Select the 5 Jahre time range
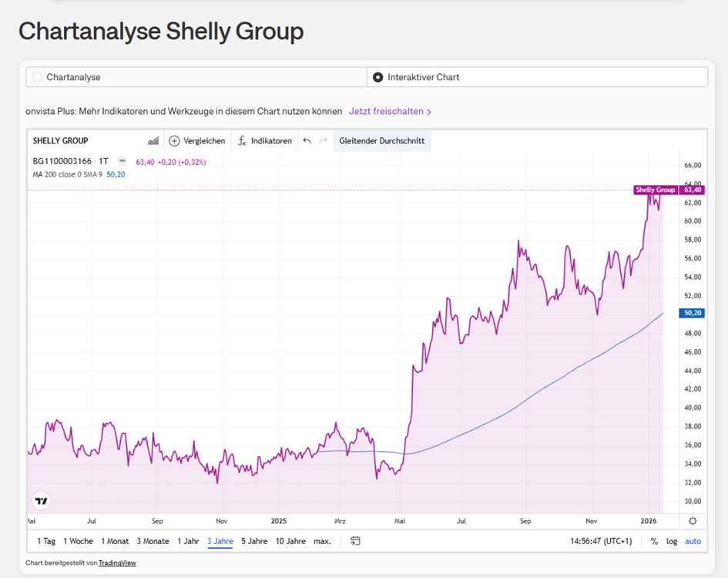Screen dimensions: 728x578 coord(253,541)
